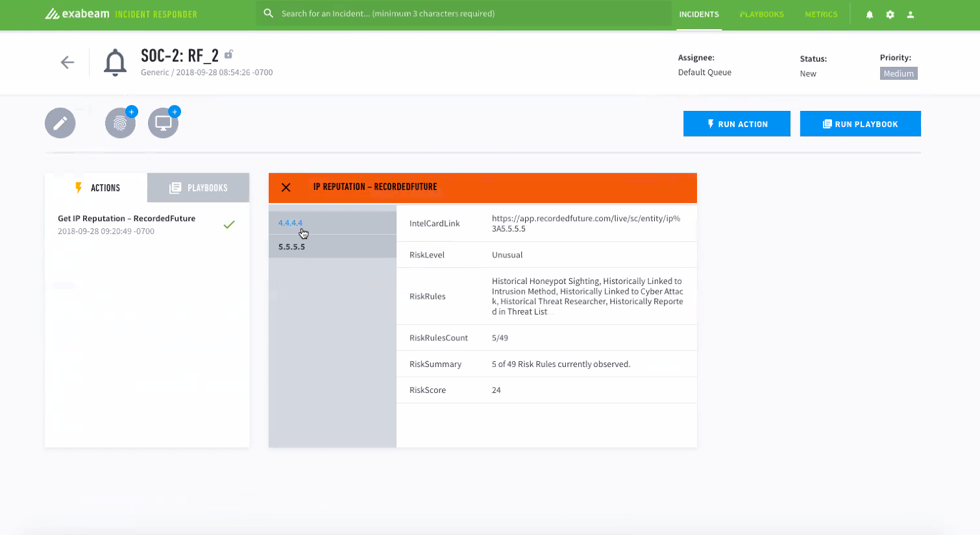
Task: Click the back arrow to return to incidents
Action: click(x=67, y=62)
